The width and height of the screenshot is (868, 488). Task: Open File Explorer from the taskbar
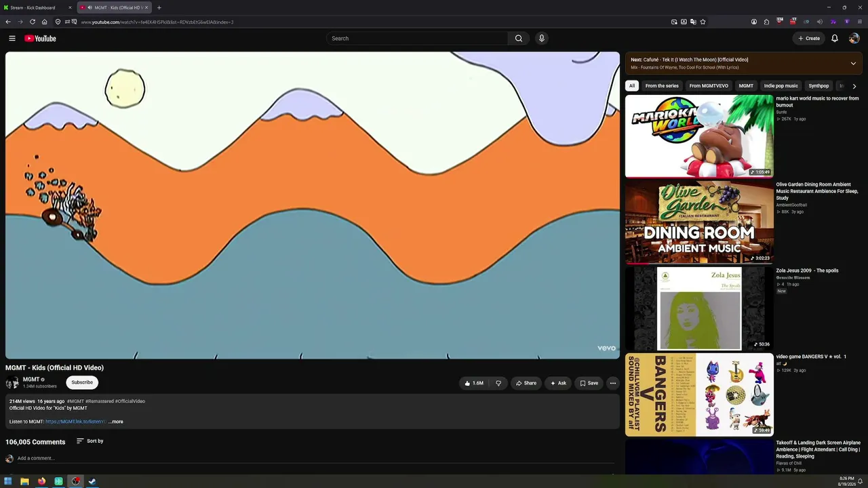tap(24, 481)
